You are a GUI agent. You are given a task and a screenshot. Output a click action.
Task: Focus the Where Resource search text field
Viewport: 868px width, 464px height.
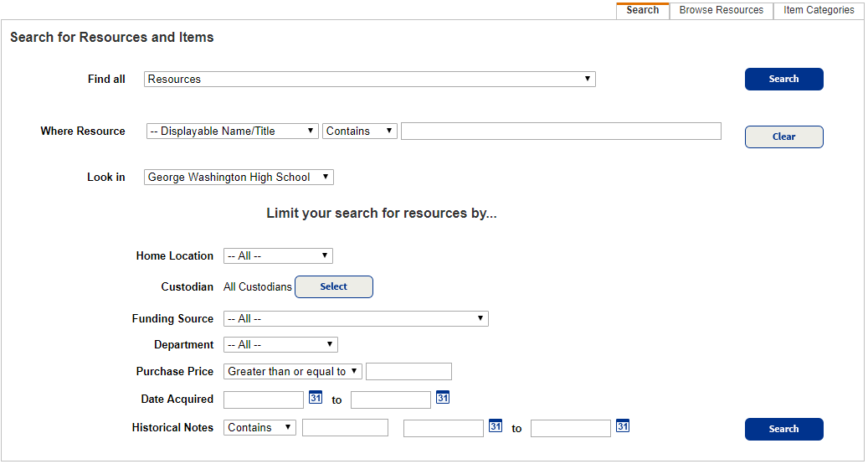(560, 131)
